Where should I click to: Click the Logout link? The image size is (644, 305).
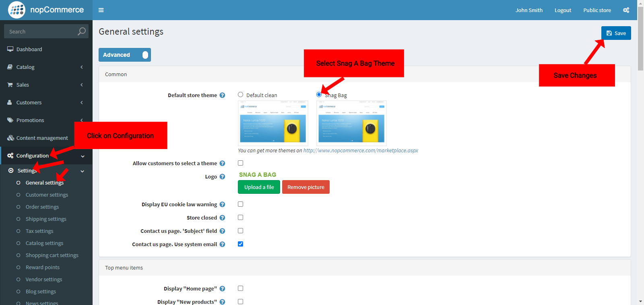[563, 10]
